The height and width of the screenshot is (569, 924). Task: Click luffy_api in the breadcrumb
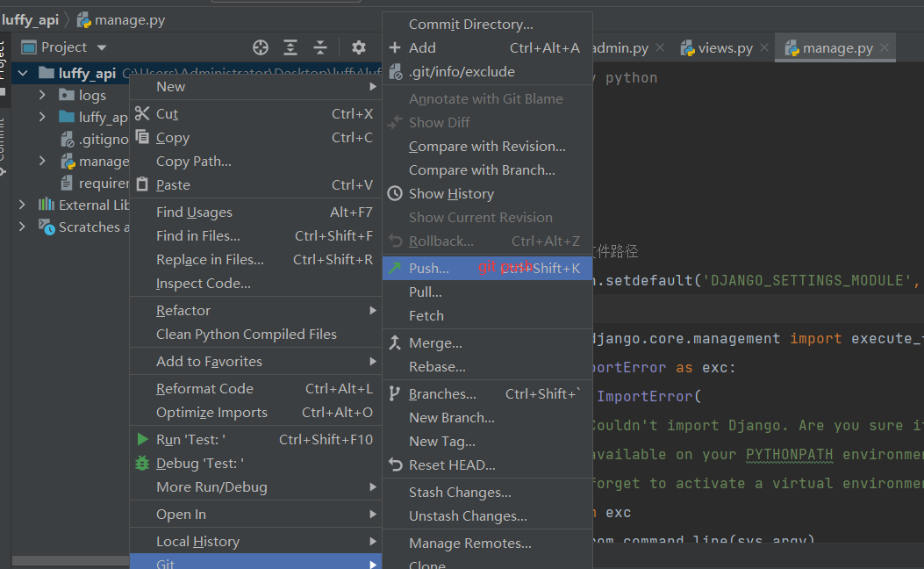pyautogui.click(x=30, y=21)
